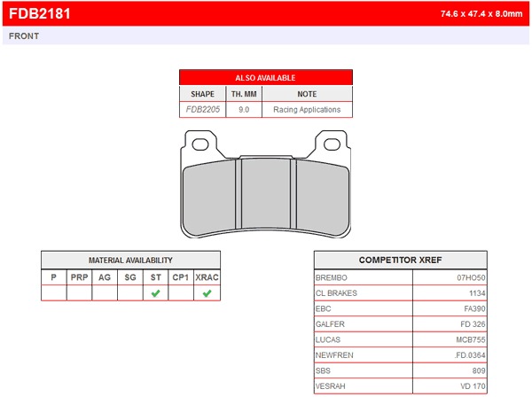Select the Racing Applications note
This screenshot has height=397, width=532.
[307, 110]
